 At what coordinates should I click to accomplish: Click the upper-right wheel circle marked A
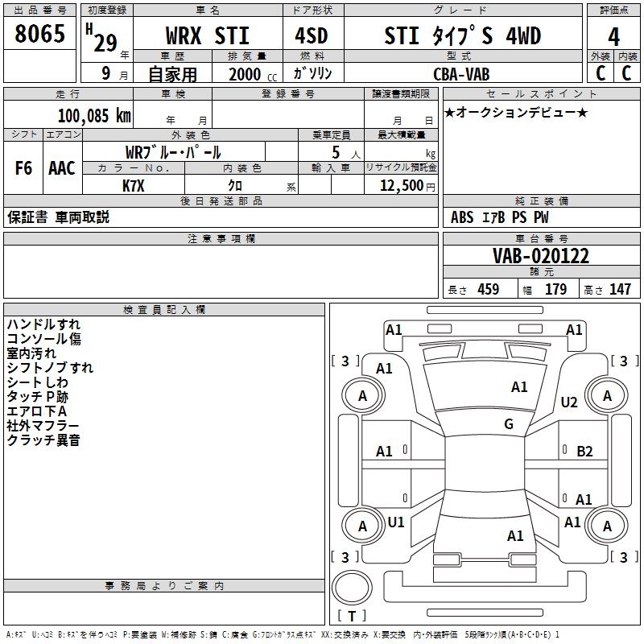pyautogui.click(x=607, y=395)
